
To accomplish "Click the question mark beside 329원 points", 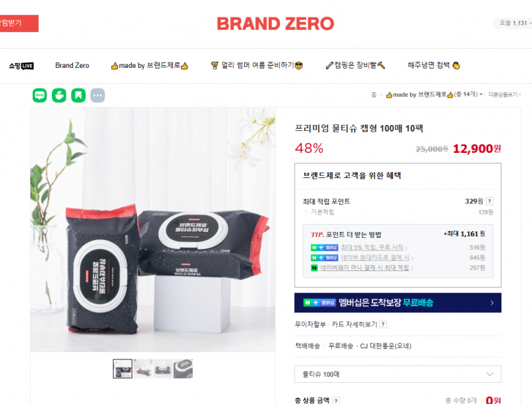I will coord(489,201).
